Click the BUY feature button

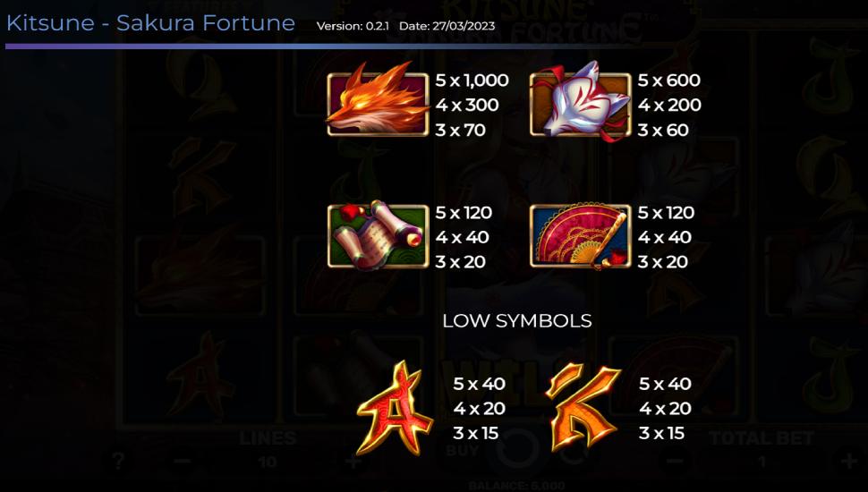click(x=463, y=450)
